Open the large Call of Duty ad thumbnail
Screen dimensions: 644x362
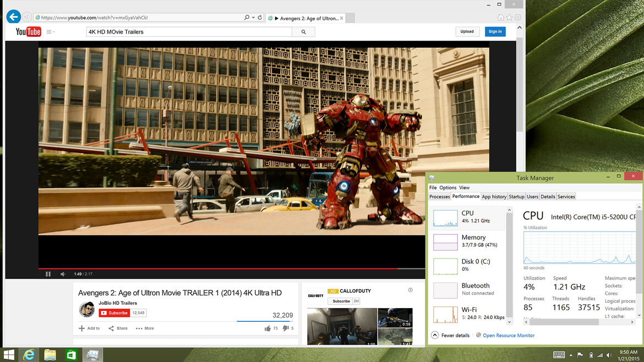click(342, 327)
